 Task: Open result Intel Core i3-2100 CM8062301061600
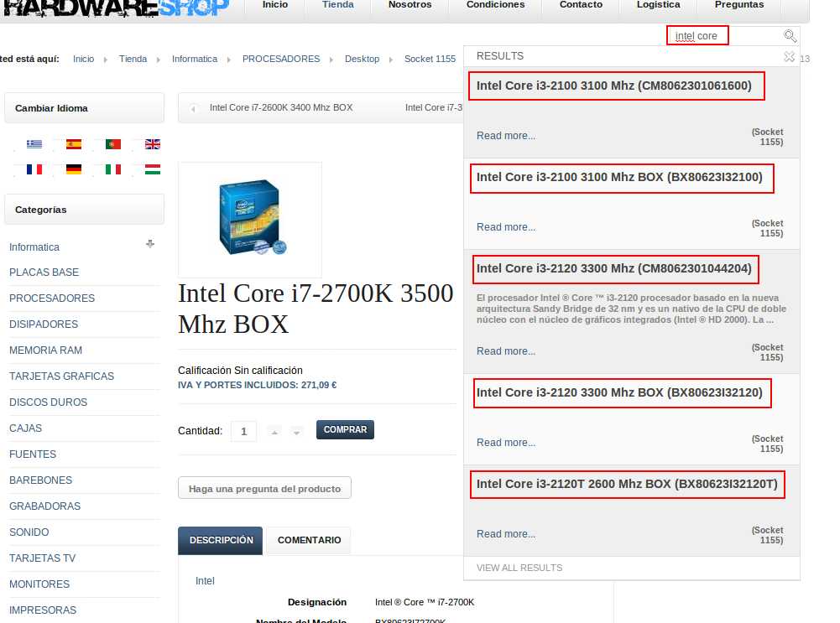coord(614,86)
